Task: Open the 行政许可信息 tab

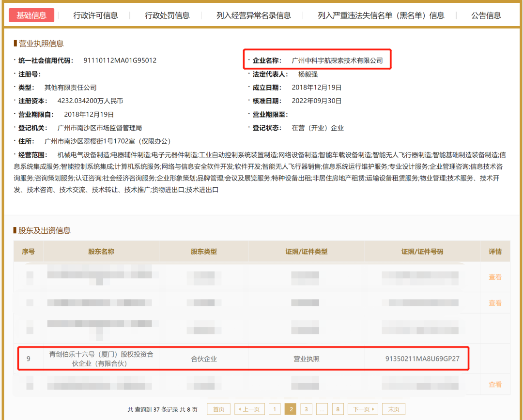Action: click(x=95, y=15)
